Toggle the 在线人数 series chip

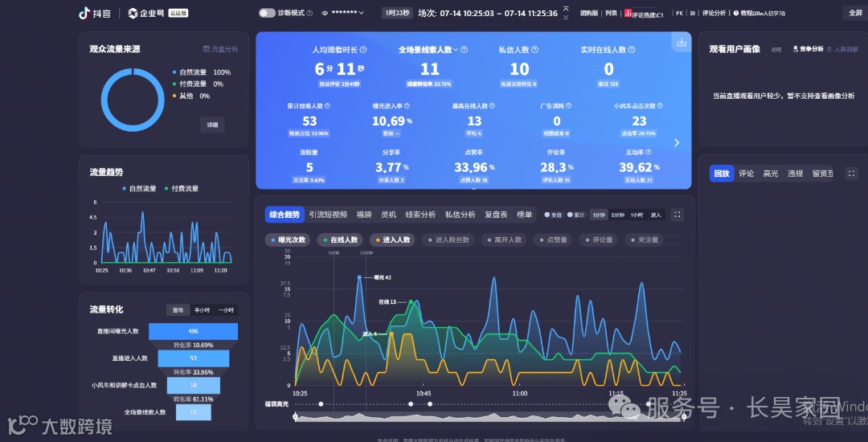tap(340, 240)
